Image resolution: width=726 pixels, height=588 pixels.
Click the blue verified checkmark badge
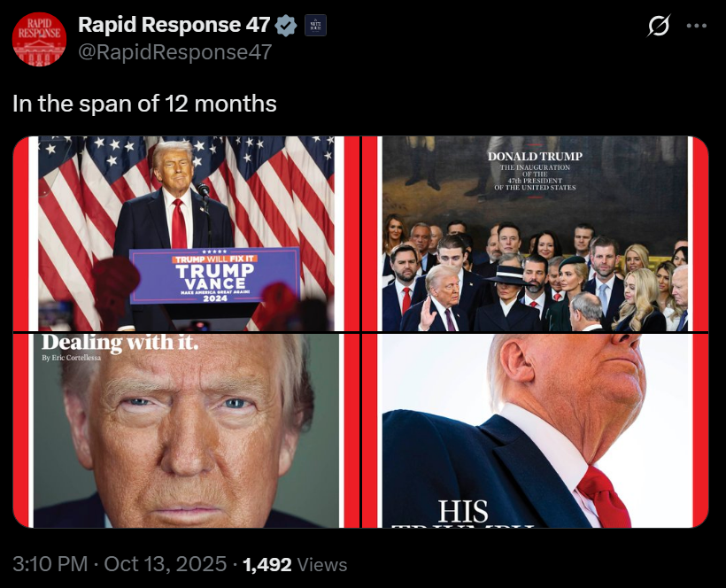[x=286, y=26]
